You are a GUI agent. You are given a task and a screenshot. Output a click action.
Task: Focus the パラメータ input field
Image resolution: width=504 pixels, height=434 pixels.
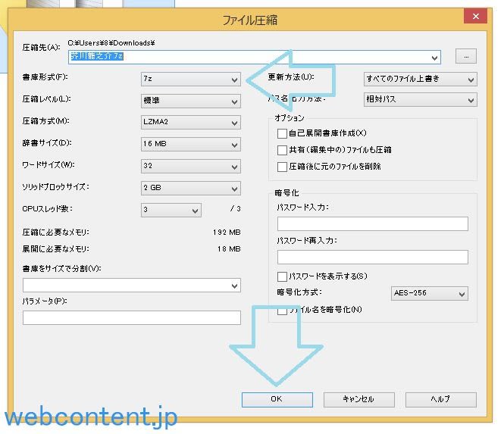coord(131,317)
